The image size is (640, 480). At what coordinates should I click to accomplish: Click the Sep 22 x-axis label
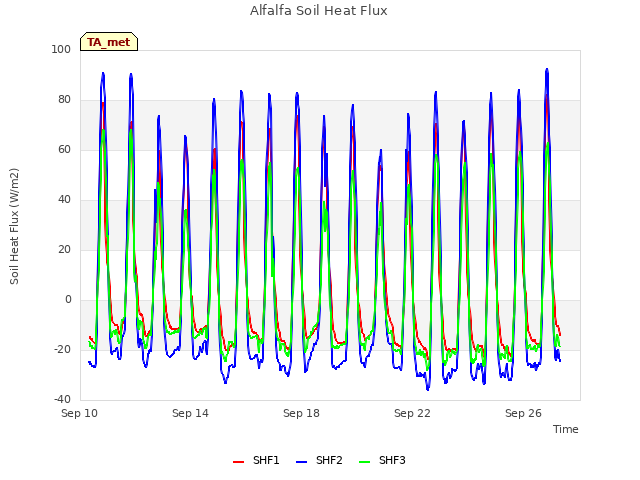click(412, 413)
